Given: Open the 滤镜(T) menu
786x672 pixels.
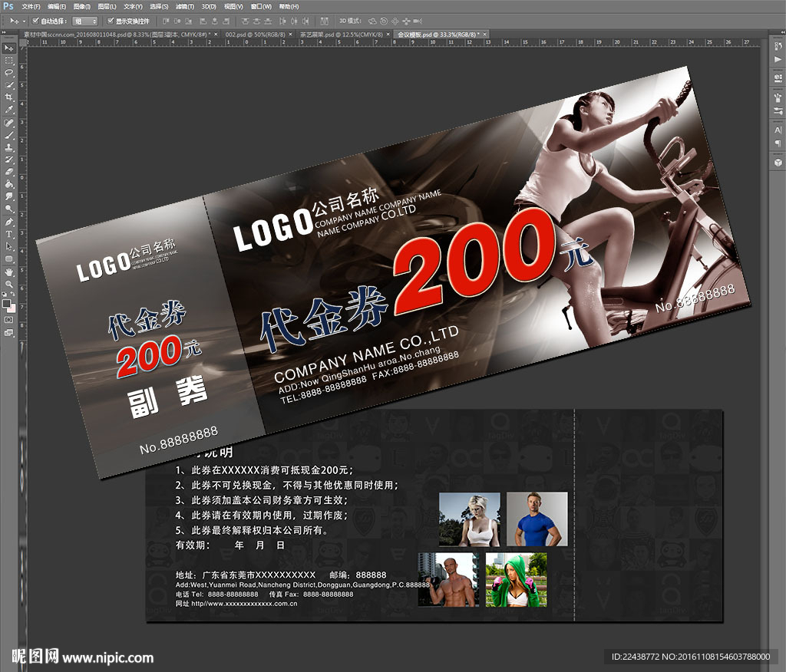Looking at the screenshot, I should (184, 6).
